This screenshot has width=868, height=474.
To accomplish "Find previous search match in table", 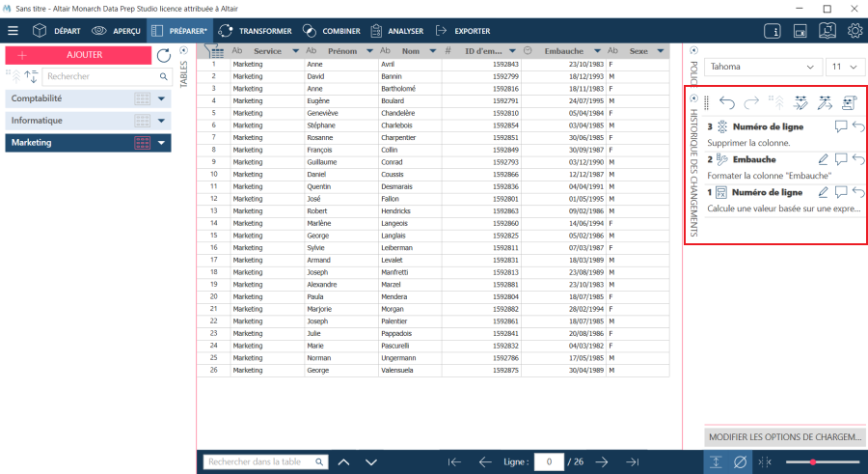I will 343,461.
